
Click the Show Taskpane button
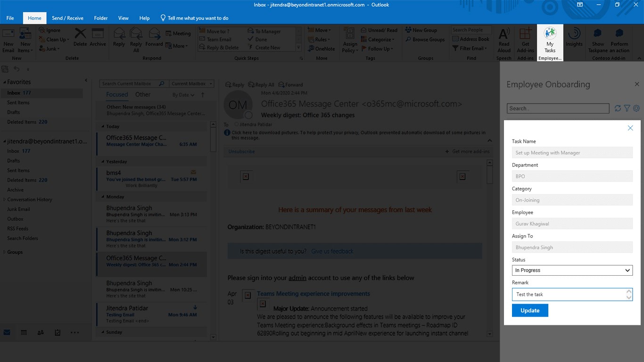pyautogui.click(x=598, y=41)
